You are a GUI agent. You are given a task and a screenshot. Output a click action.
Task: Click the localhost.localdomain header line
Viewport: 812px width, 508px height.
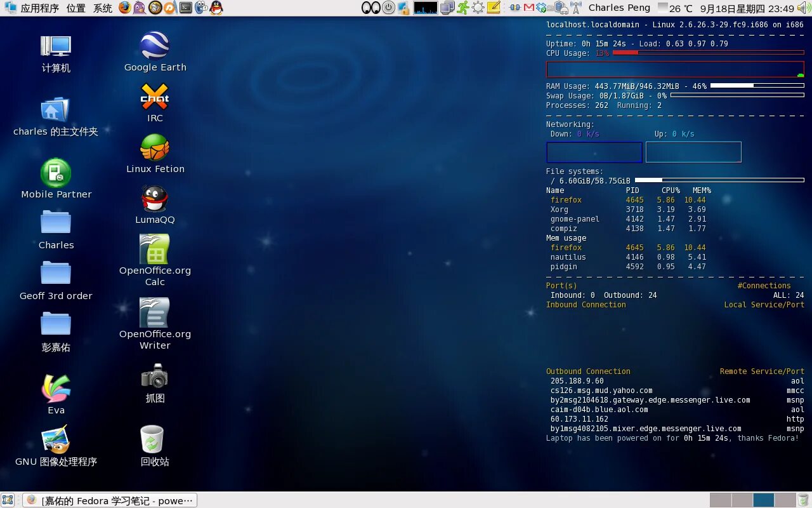(x=675, y=25)
